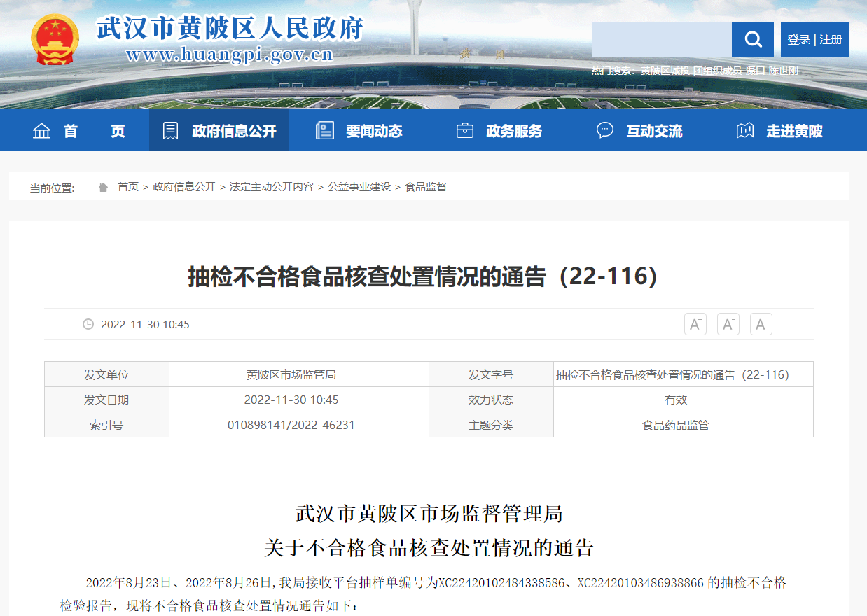Screen dimensions: 867x616
Task: Decrease font size with A- button
Action: click(x=728, y=324)
